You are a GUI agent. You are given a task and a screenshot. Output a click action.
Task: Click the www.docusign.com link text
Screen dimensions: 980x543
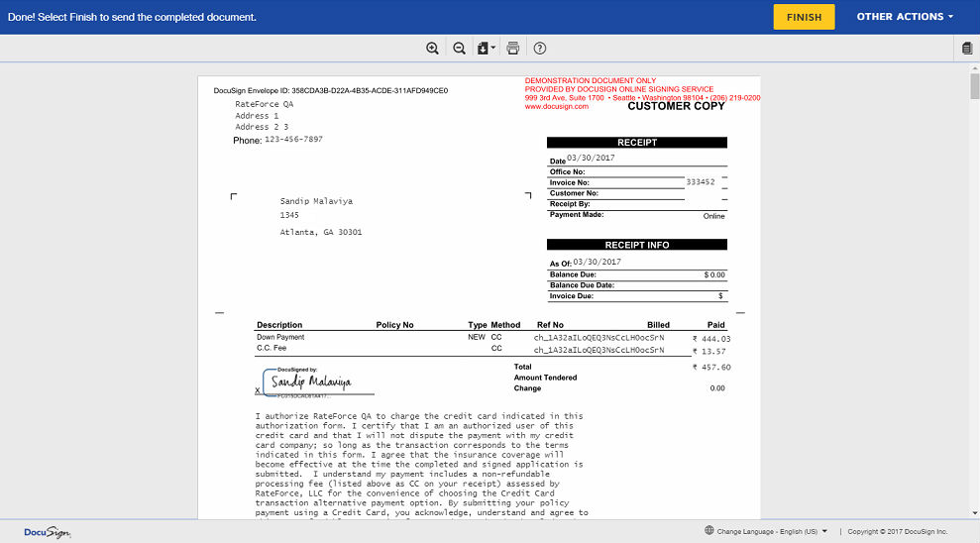pyautogui.click(x=556, y=106)
